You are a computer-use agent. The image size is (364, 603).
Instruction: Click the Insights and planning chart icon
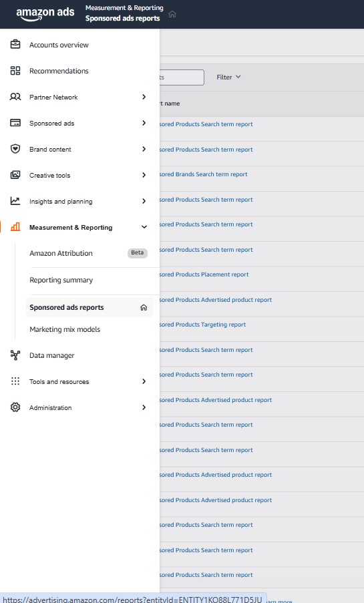15,201
